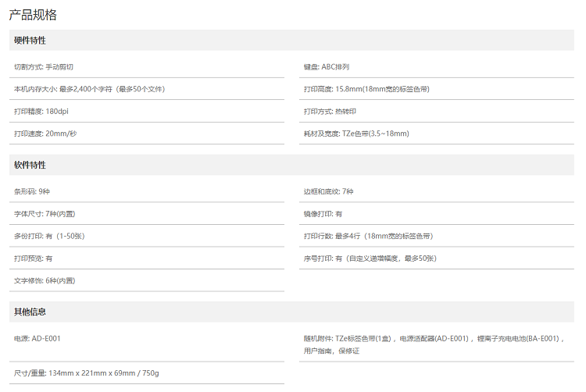
Task: Select the 软件特性 section header
Action: click(291, 165)
